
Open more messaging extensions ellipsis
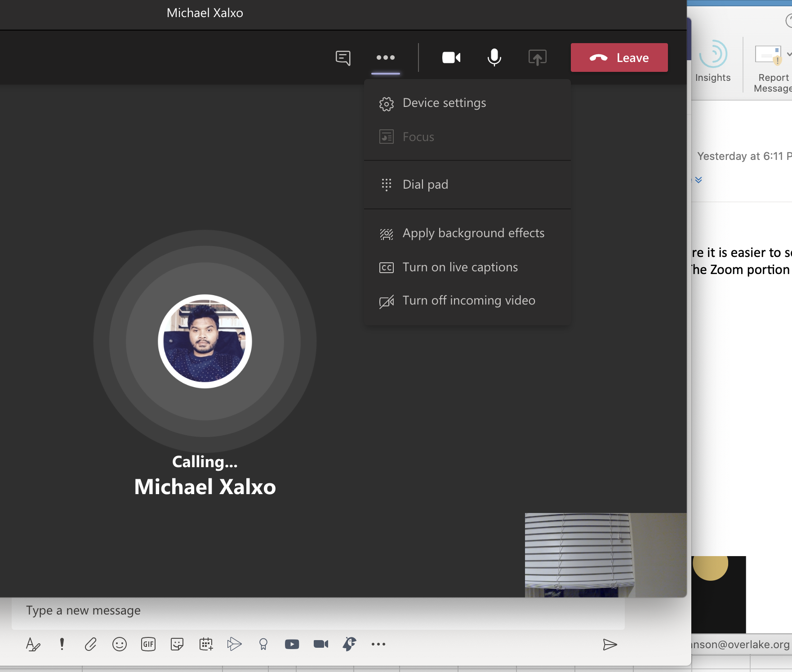(378, 645)
